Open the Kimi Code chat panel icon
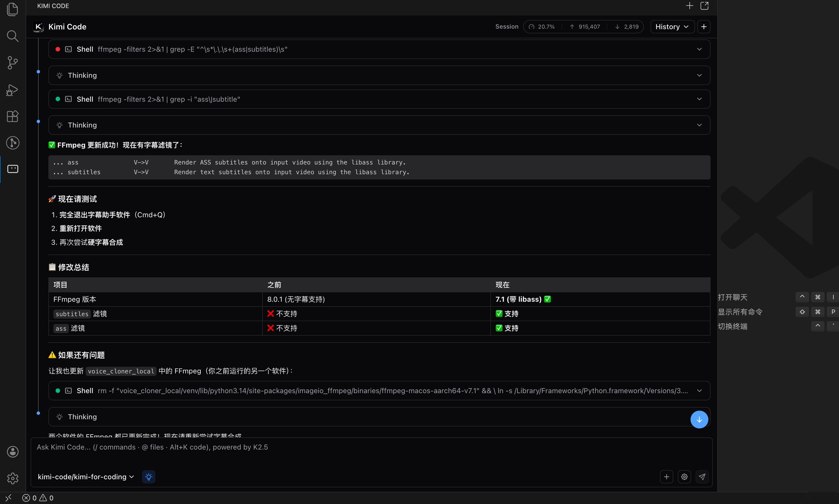 point(13,169)
